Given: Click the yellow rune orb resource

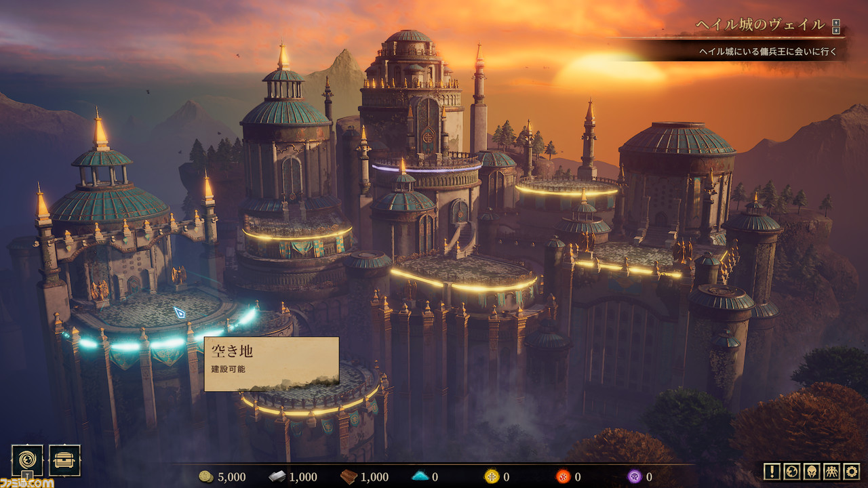Looking at the screenshot, I should pos(496,477).
